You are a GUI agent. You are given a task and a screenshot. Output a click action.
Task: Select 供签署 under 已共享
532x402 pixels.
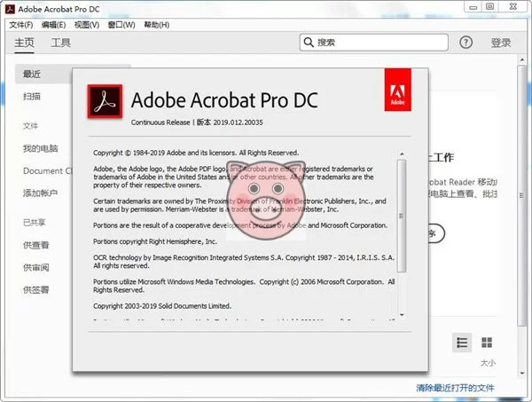36,290
